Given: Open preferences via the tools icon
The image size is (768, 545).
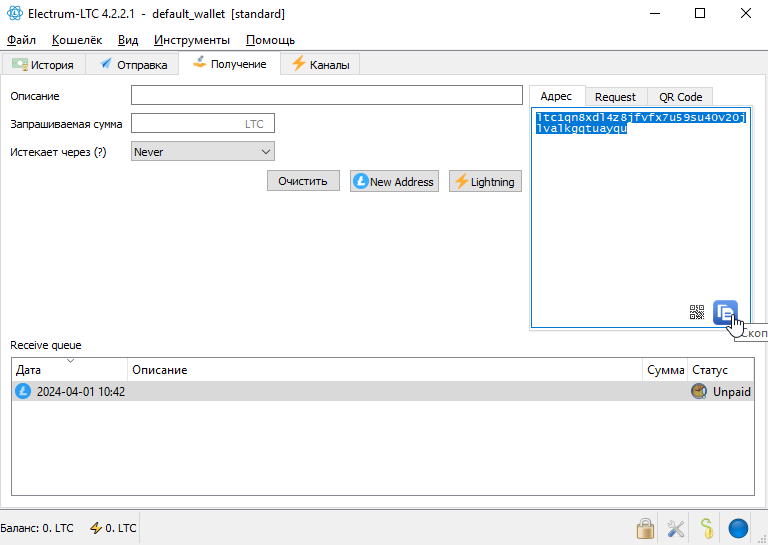Looking at the screenshot, I should [676, 528].
